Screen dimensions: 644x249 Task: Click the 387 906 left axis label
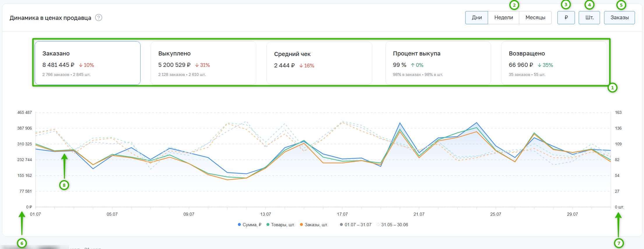(24, 128)
